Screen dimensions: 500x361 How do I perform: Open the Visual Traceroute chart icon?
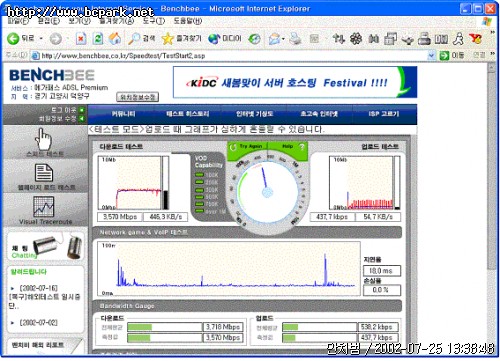click(43, 207)
